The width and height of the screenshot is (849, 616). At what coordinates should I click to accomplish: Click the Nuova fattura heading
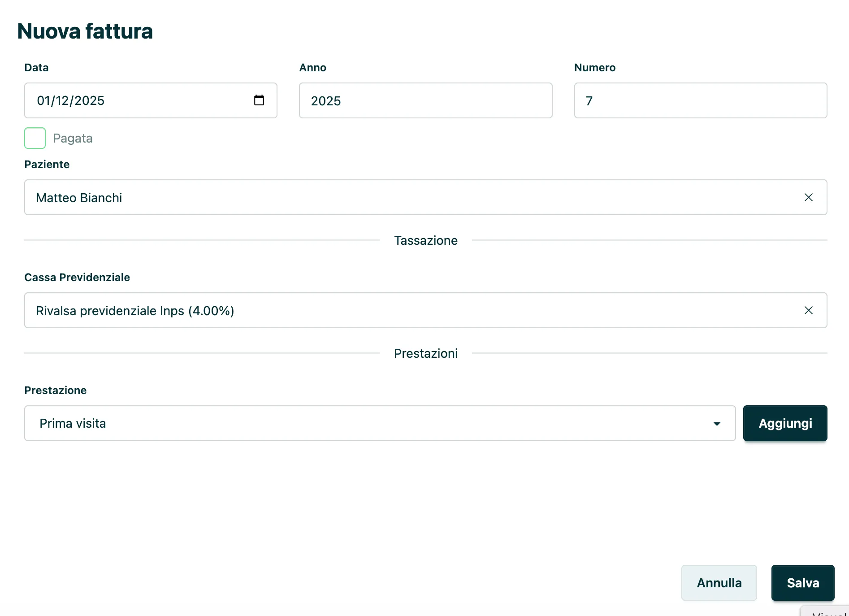click(x=85, y=31)
